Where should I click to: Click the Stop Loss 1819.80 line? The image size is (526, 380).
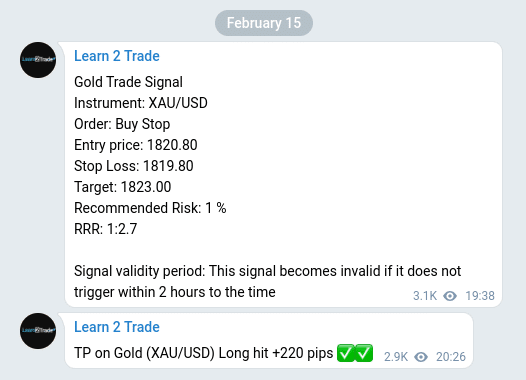[134, 166]
